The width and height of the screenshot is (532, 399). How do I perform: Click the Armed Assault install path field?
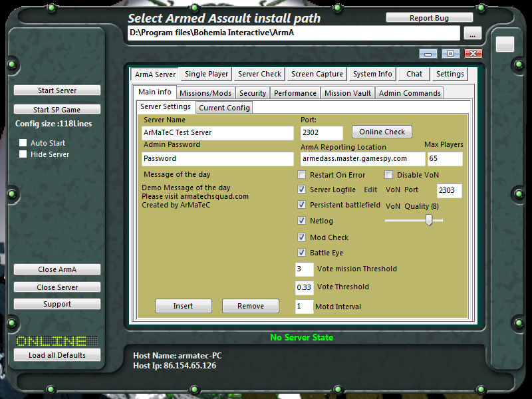tap(294, 33)
